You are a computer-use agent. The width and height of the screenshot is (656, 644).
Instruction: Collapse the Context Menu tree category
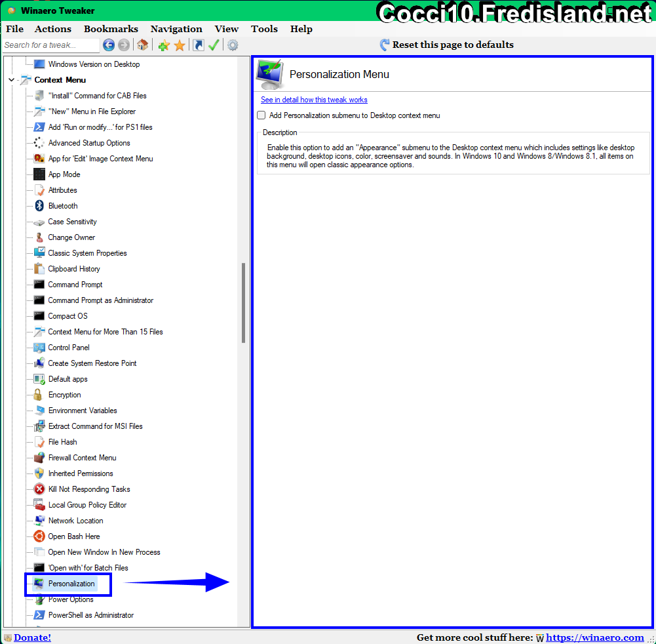click(x=12, y=79)
